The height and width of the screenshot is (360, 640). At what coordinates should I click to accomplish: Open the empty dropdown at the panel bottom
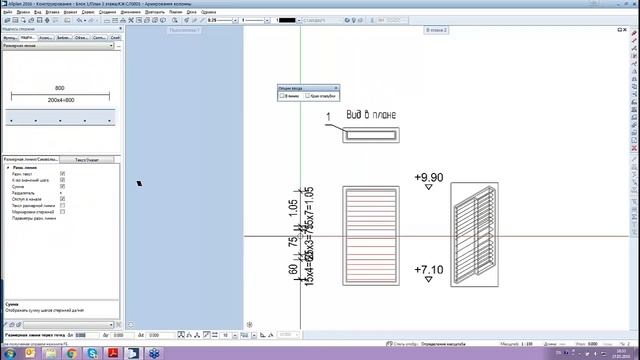[68, 325]
